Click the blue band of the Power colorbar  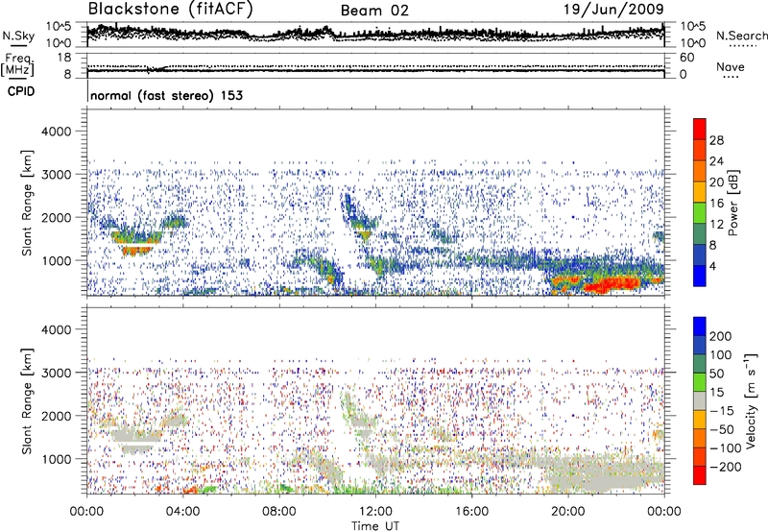700,277
